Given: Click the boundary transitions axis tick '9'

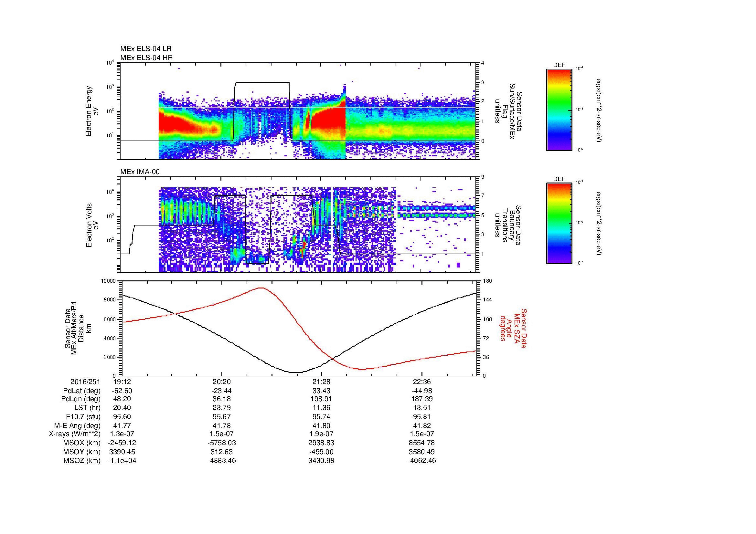Looking at the screenshot, I should click(483, 177).
